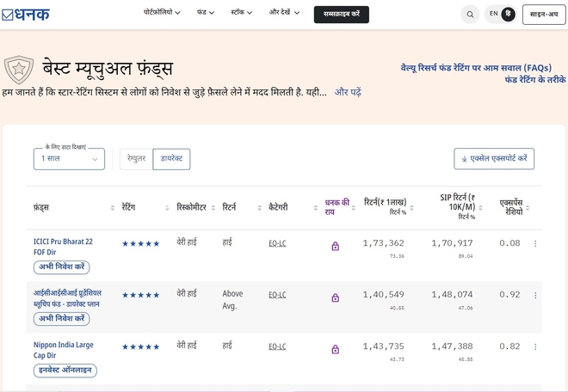Select the रेग्युलर plan toggle
The image size is (568, 392).
pyautogui.click(x=136, y=159)
